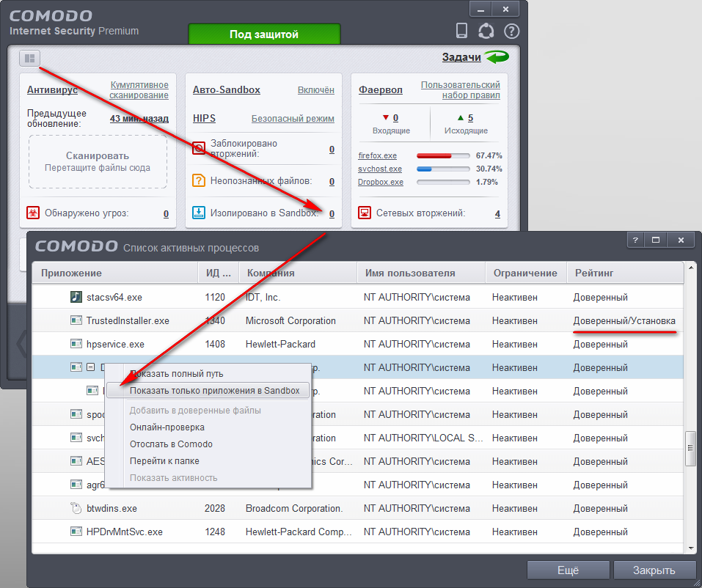Click the Сканировать drop area
702x588 pixels.
tap(98, 161)
